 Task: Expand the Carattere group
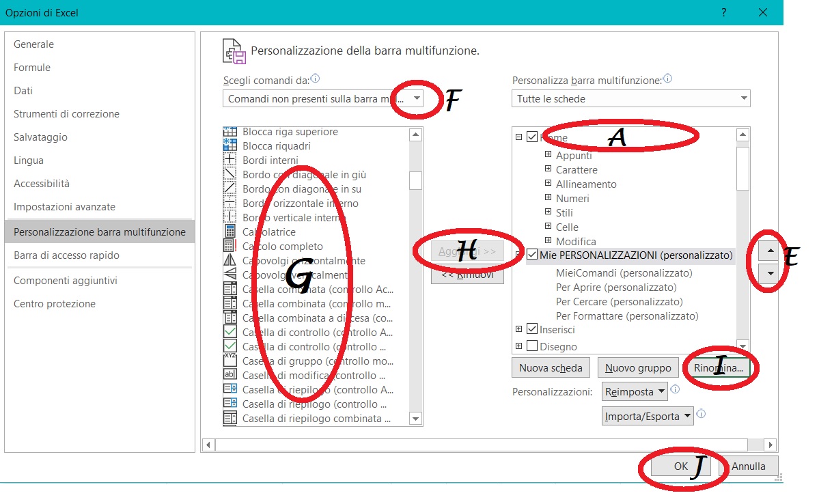548,169
